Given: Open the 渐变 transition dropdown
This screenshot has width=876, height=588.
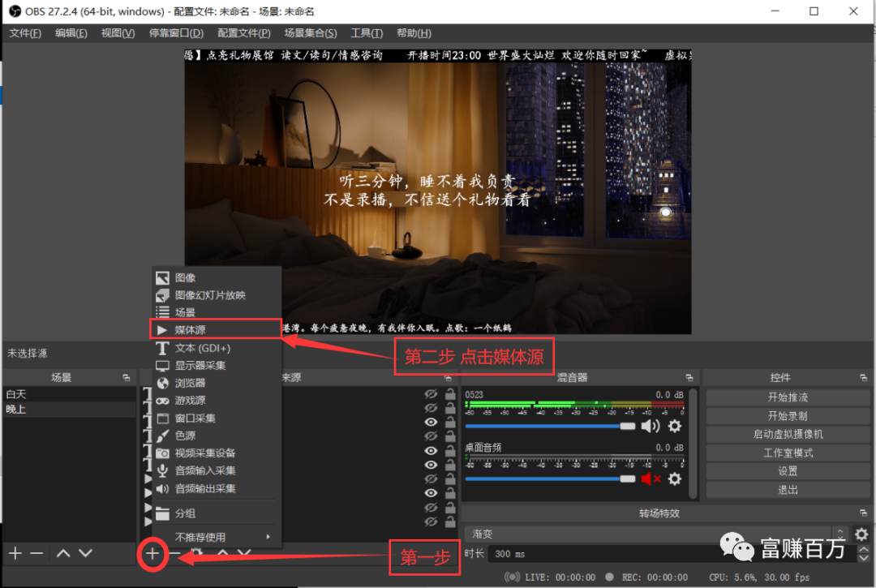Looking at the screenshot, I should (x=657, y=534).
